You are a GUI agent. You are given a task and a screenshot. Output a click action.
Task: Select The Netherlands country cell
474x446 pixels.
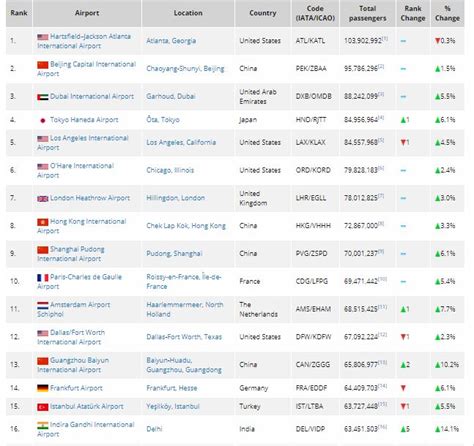(263, 309)
